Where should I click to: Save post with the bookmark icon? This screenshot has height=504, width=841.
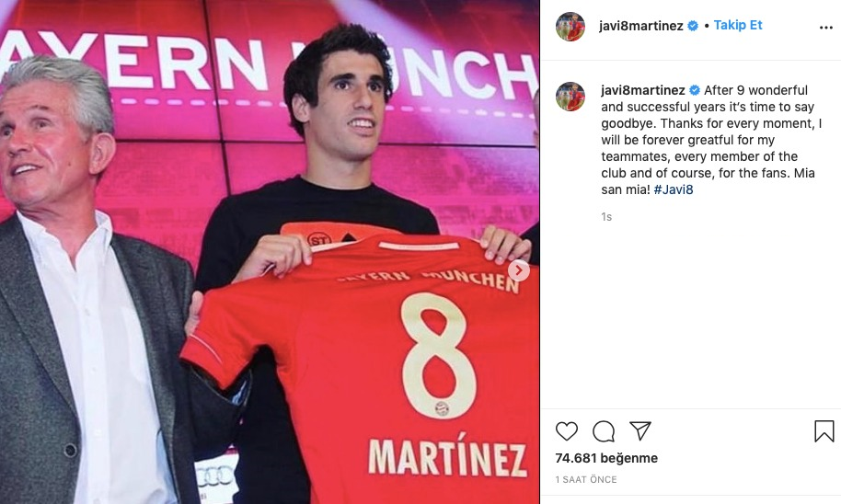(x=824, y=431)
